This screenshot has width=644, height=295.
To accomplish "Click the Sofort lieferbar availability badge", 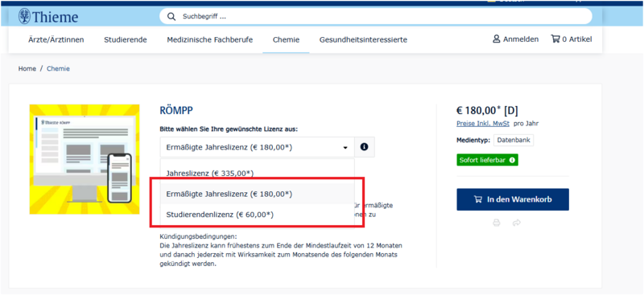I will 488,160.
